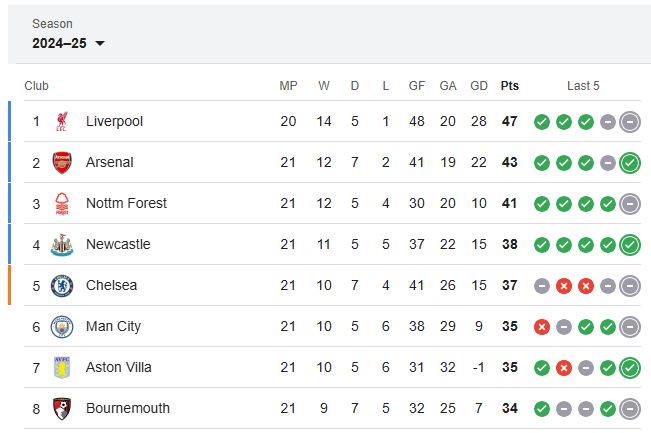Click the Club column header
Image resolution: width=651 pixels, height=433 pixels.
point(36,86)
